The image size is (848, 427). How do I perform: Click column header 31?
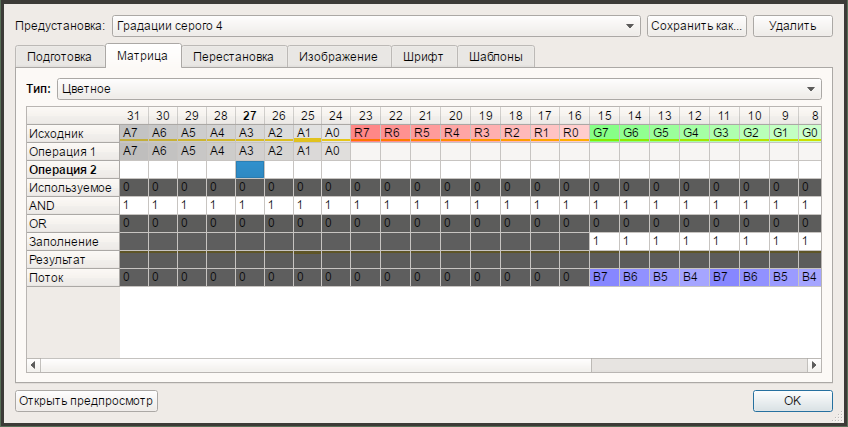(134, 116)
